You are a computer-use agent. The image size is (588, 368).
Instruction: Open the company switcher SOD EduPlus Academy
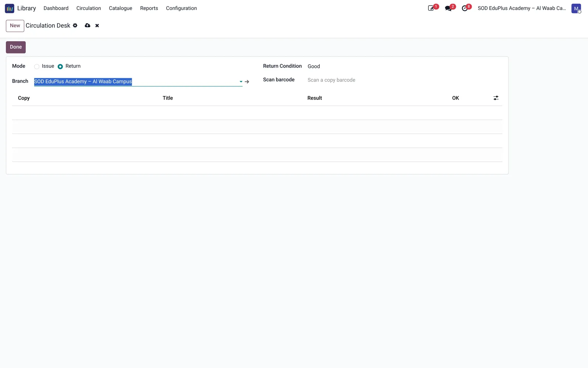click(522, 8)
